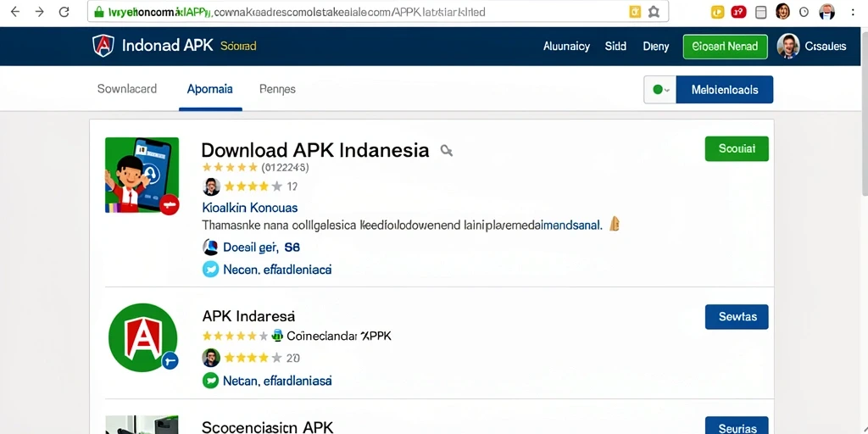This screenshot has height=434, width=868.
Task: Open the Download APK Indanesia app thumbnail
Action: pos(142,175)
